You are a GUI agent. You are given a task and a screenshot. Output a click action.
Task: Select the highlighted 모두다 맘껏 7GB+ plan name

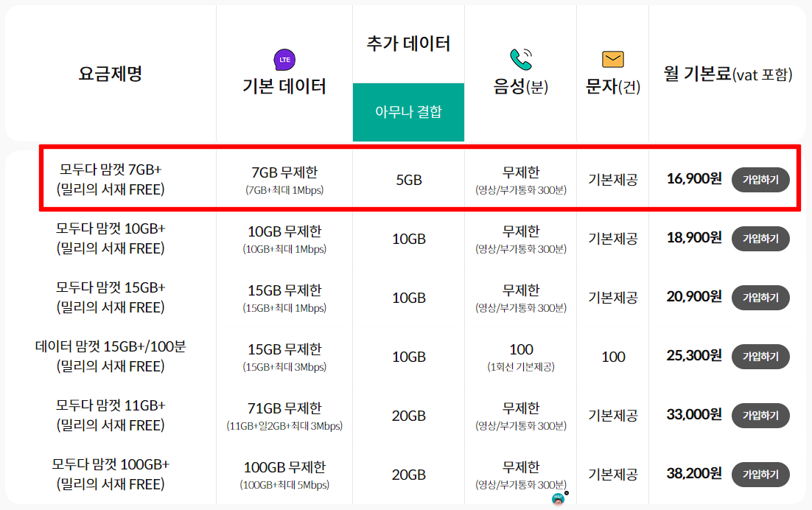(x=110, y=179)
